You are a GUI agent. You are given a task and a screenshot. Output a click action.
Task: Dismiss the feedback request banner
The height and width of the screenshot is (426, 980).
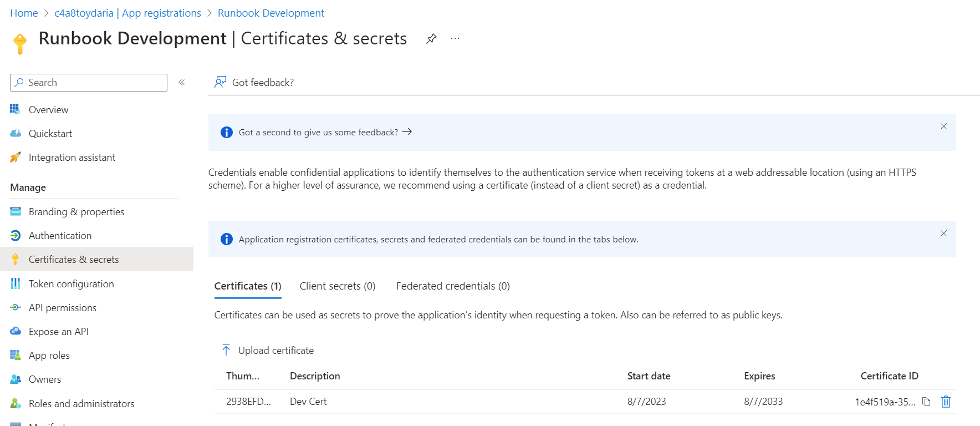943,126
